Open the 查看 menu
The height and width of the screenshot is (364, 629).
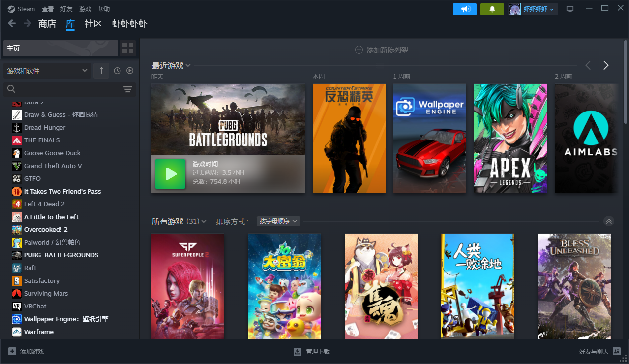[48, 9]
